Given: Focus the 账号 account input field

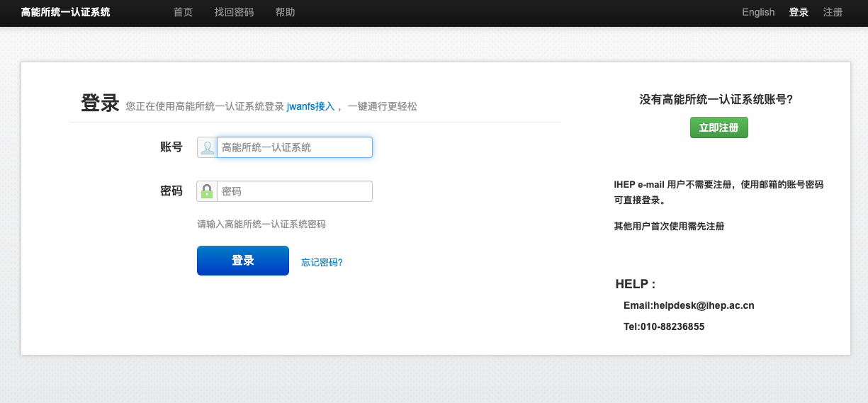Looking at the screenshot, I should [x=294, y=147].
